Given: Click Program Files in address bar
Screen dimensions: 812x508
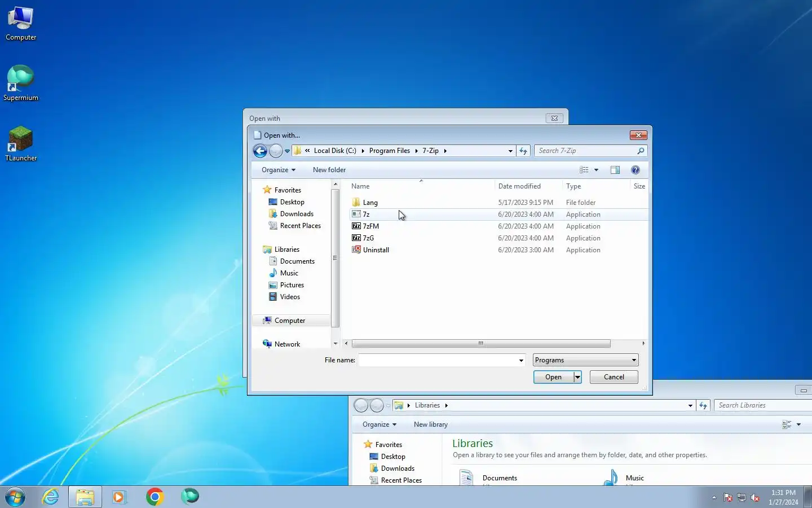Looking at the screenshot, I should click(x=390, y=151).
